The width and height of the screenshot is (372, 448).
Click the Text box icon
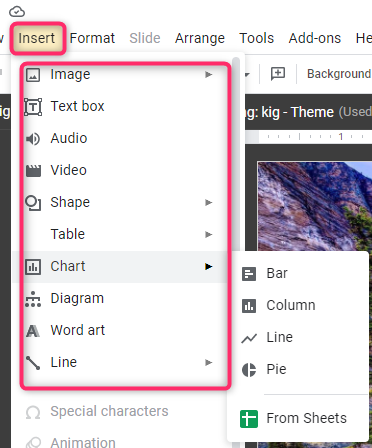click(x=33, y=107)
